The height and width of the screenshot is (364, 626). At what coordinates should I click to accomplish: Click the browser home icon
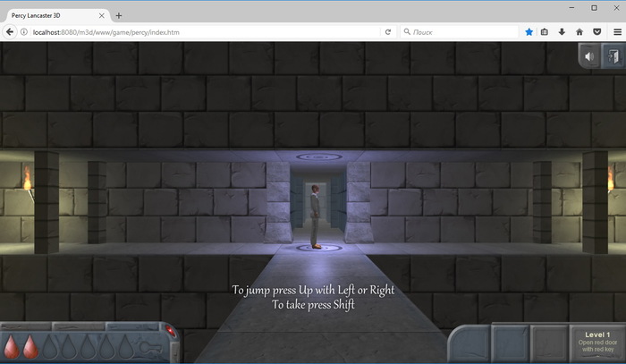tap(579, 32)
